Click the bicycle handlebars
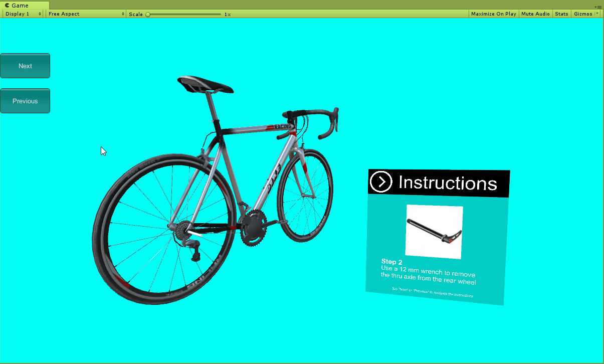This screenshot has width=604, height=364. tap(312, 122)
